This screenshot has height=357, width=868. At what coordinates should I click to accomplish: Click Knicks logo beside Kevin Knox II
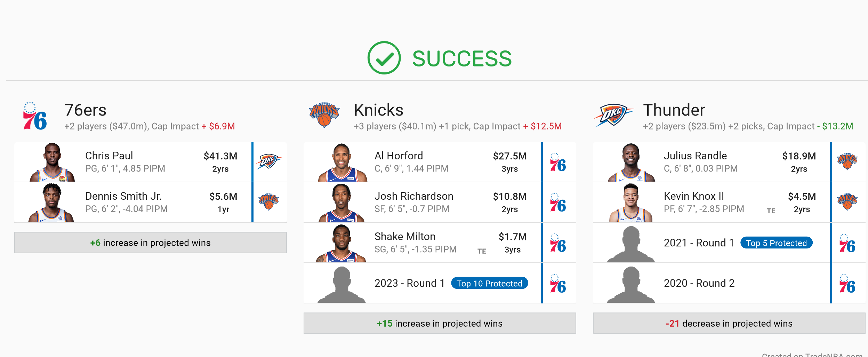coord(847,202)
